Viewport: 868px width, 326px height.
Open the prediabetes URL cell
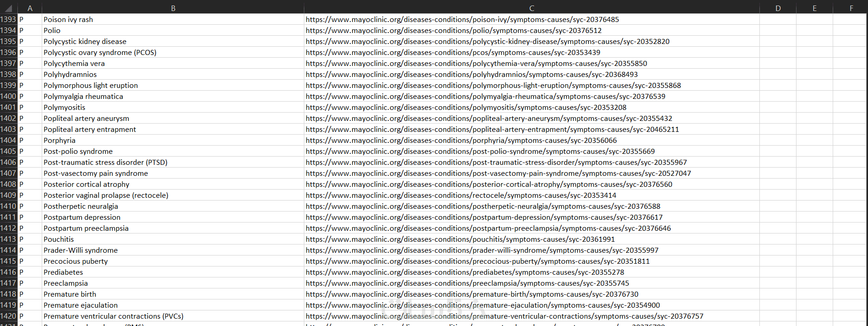point(532,272)
